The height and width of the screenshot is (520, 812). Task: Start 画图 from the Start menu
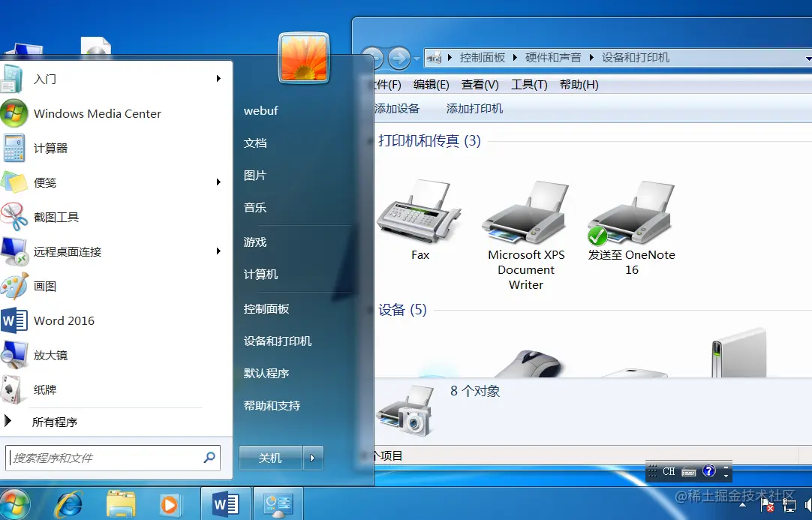(47, 286)
